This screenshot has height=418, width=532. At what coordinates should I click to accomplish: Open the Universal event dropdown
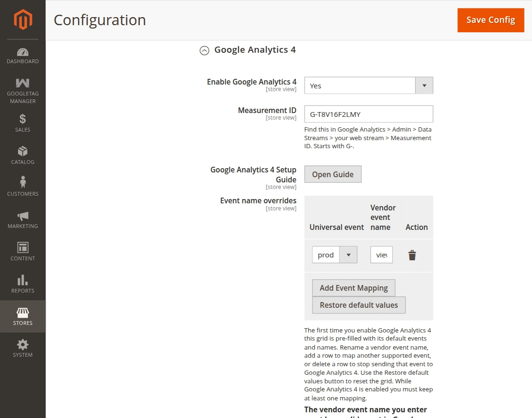point(334,255)
